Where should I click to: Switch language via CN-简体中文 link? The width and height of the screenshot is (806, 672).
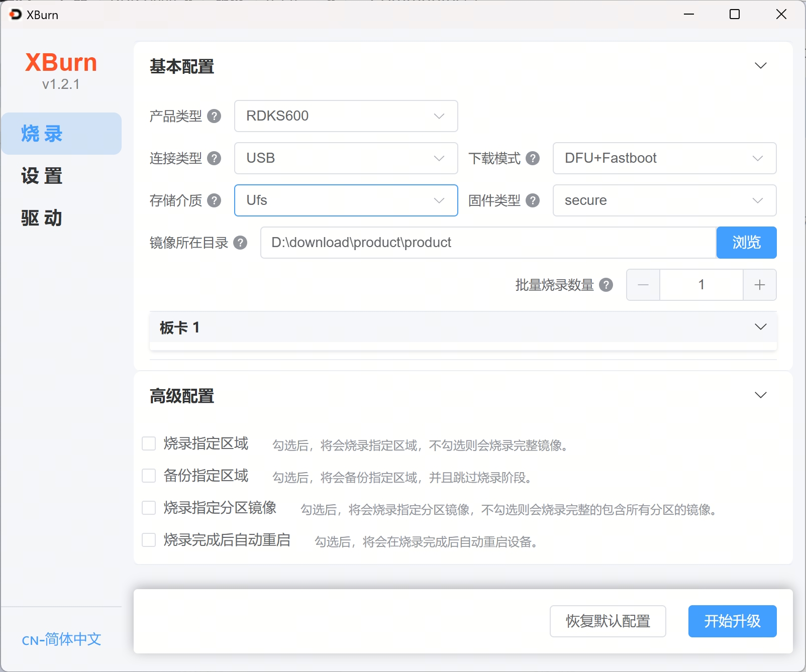click(x=61, y=639)
